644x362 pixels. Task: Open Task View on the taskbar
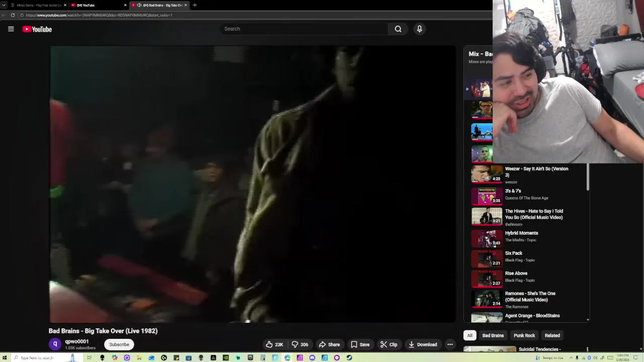pyautogui.click(x=89, y=357)
